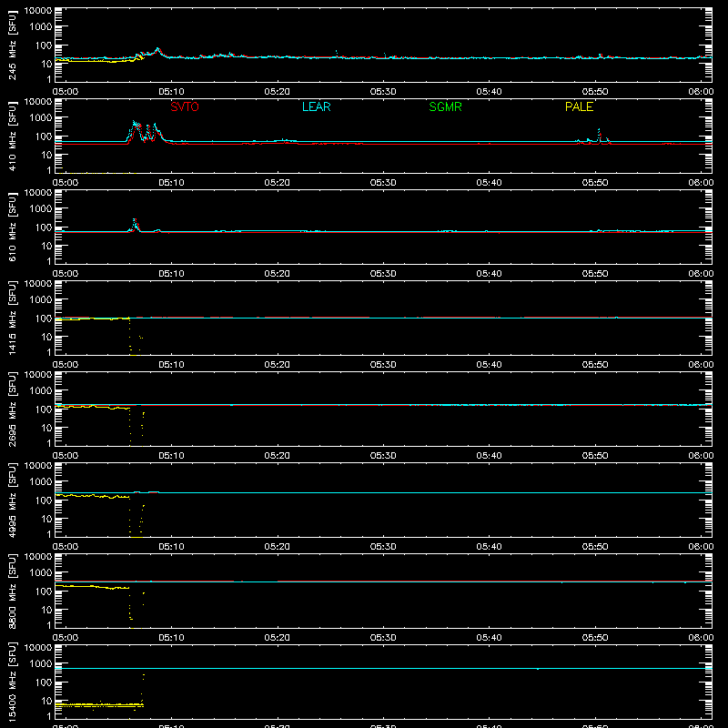This screenshot has height=728, width=728.
Task: Click 06:00 tick under the 8800 MHz plot
Action: pyautogui.click(x=701, y=638)
